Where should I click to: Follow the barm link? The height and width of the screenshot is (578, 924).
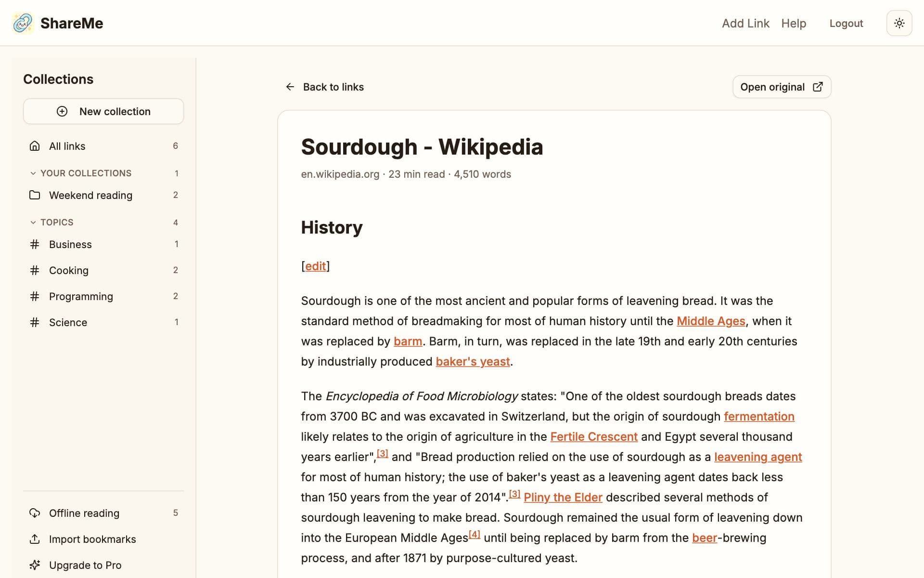[x=408, y=341]
